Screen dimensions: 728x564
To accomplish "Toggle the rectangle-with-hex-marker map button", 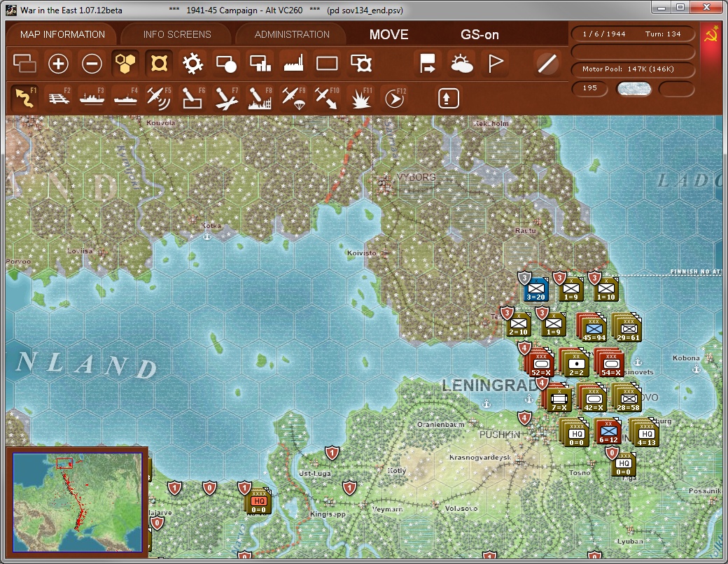I will pos(360,64).
